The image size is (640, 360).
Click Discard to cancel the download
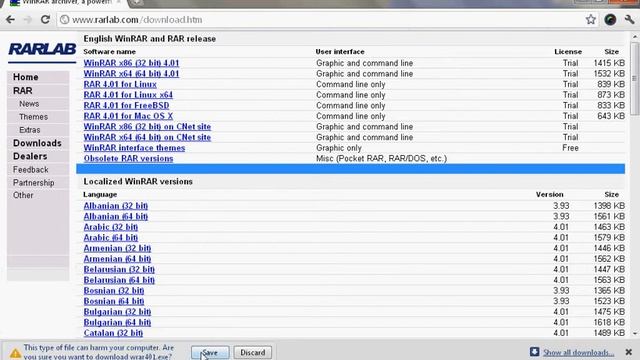pyautogui.click(x=253, y=353)
